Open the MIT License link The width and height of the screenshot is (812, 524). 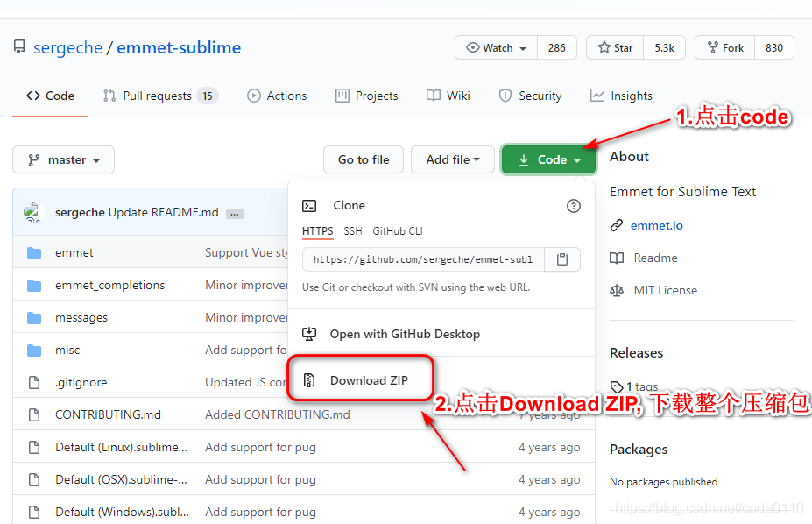click(666, 291)
